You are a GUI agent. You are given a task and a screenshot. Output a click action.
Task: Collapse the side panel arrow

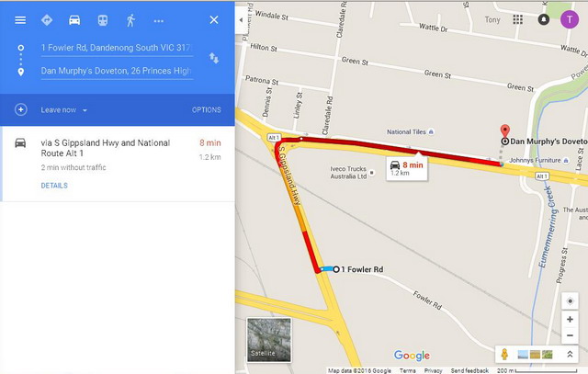241,20
